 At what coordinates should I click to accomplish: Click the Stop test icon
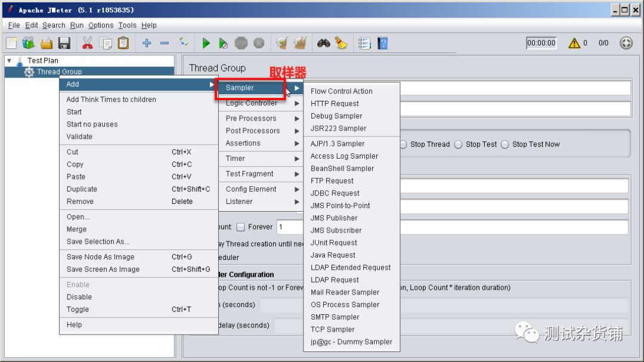[241, 43]
